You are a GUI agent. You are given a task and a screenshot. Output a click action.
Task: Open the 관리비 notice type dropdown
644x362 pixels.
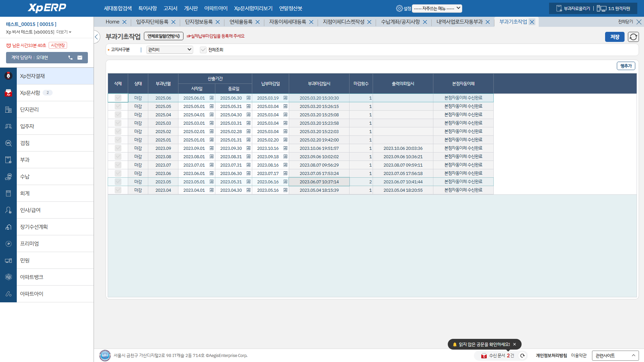coord(169,50)
